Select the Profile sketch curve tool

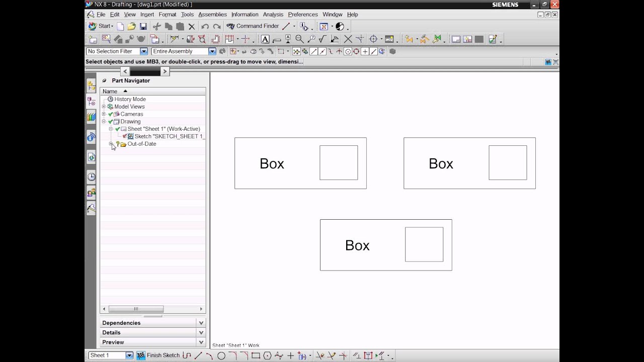coord(187,355)
